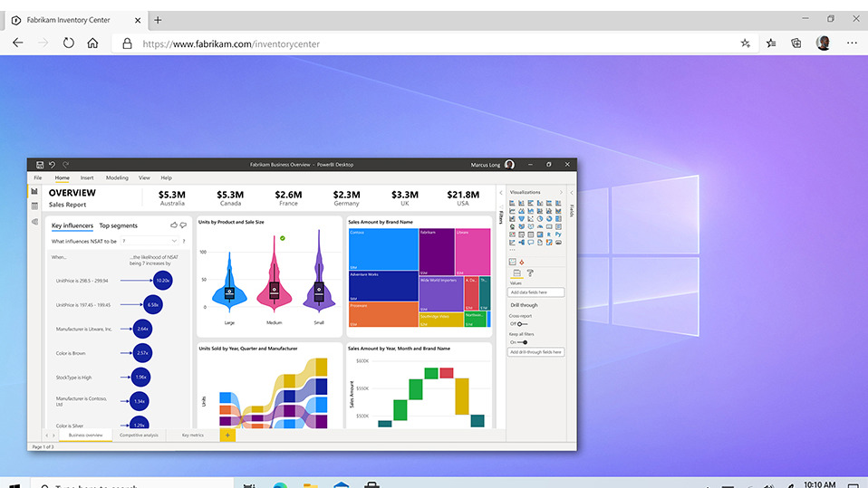Open the Insert ribbon tab
The width and height of the screenshot is (868, 488).
coord(87,178)
